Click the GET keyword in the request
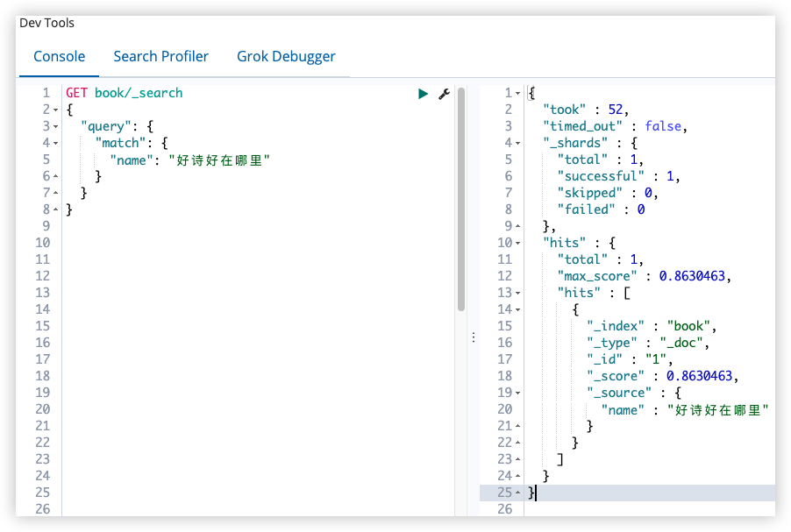This screenshot has width=791, height=532. pos(76,93)
